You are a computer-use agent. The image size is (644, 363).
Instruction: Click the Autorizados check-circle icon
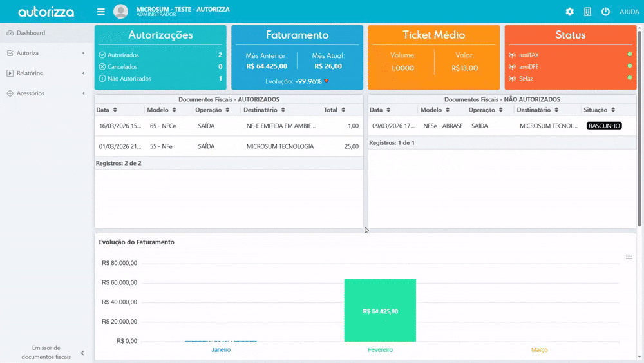coord(102,55)
